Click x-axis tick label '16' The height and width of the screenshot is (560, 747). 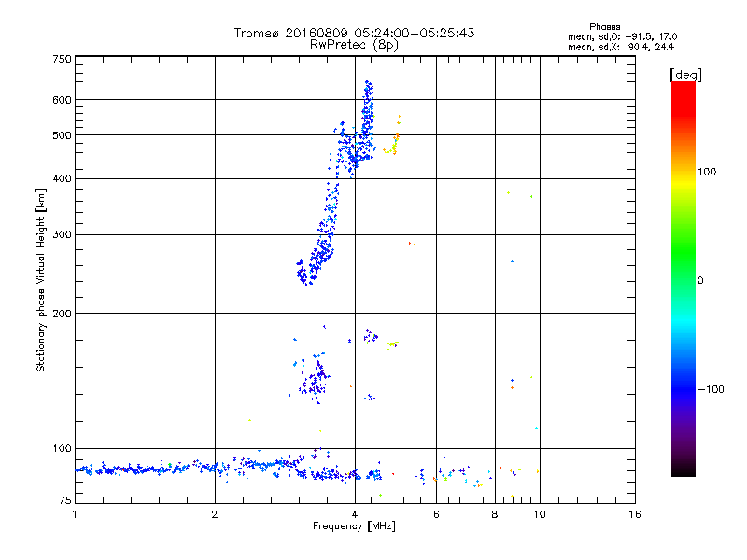(x=635, y=514)
